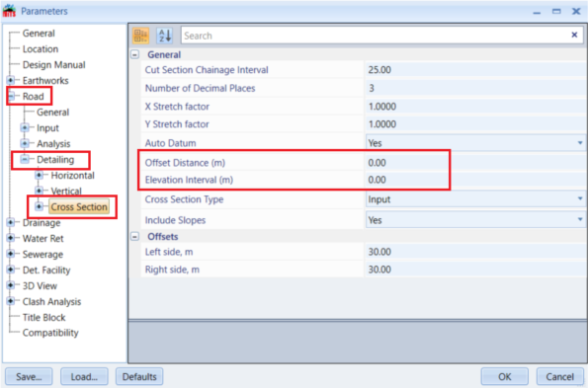Select the Design Manual tree item
Image resolution: width=588 pixels, height=388 pixels.
[x=54, y=65]
